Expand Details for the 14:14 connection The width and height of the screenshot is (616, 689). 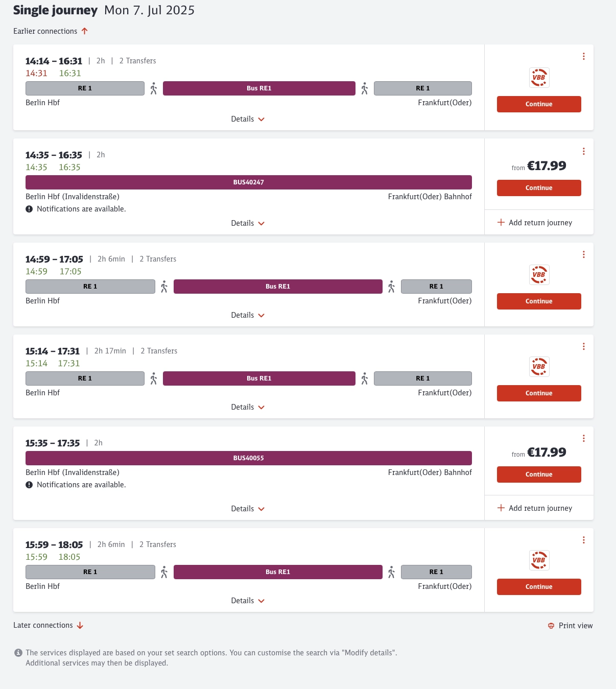(248, 119)
